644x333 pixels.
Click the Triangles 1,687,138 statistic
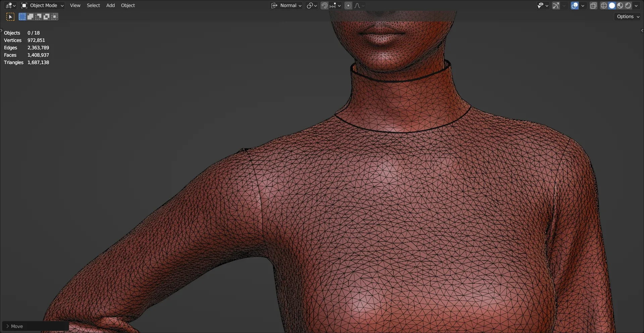(x=26, y=62)
